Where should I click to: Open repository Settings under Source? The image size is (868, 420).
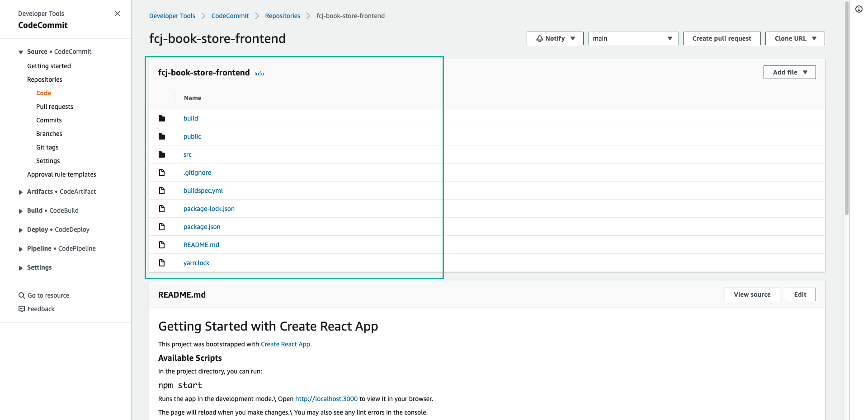tap(48, 161)
